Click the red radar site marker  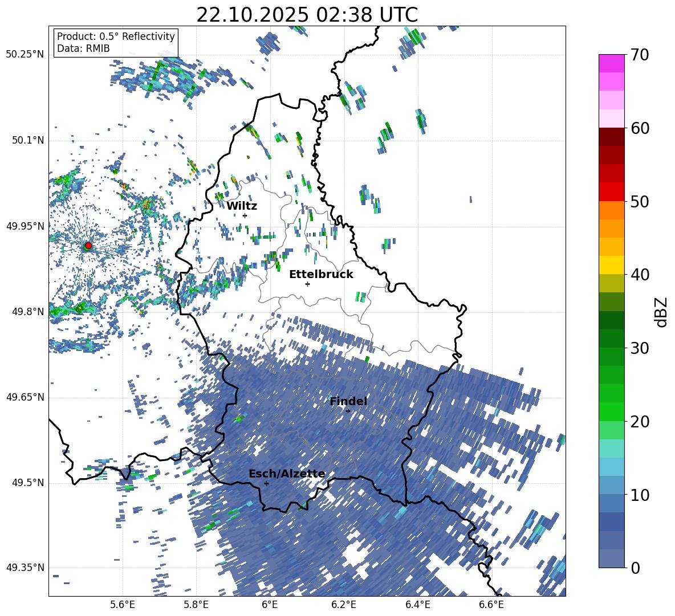pyautogui.click(x=88, y=246)
